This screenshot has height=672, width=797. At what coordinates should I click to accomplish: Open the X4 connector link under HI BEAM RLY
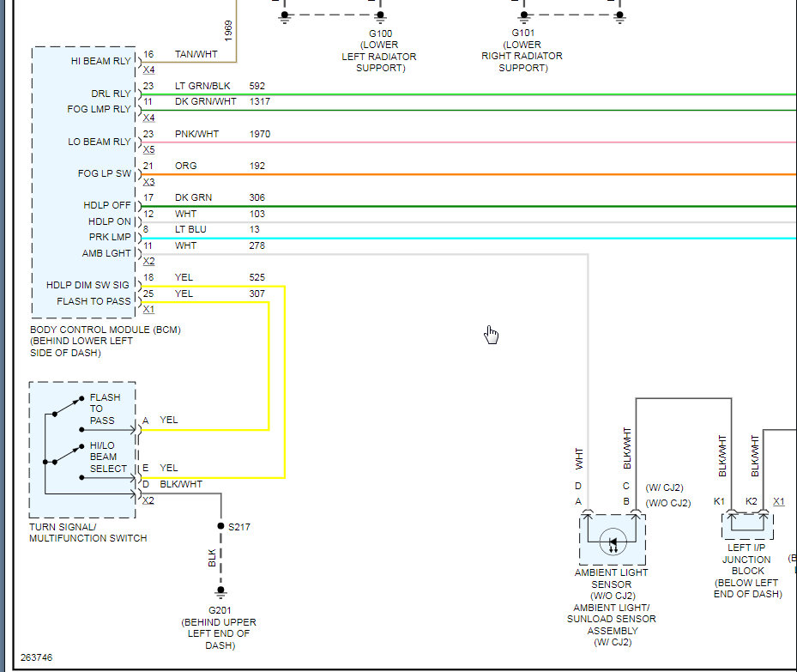pos(148,70)
